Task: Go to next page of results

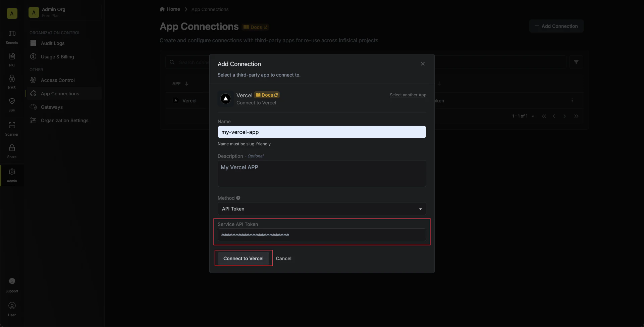Action: tap(565, 116)
